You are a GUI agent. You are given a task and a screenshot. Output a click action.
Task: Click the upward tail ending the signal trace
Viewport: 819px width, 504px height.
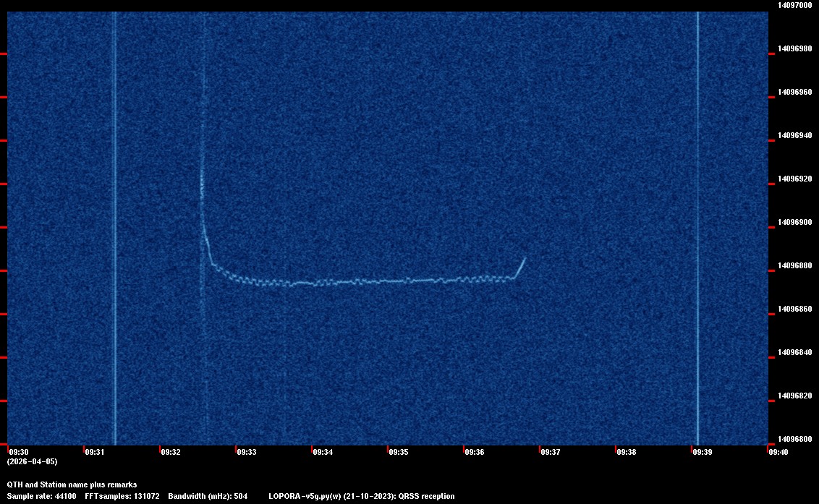point(520,267)
